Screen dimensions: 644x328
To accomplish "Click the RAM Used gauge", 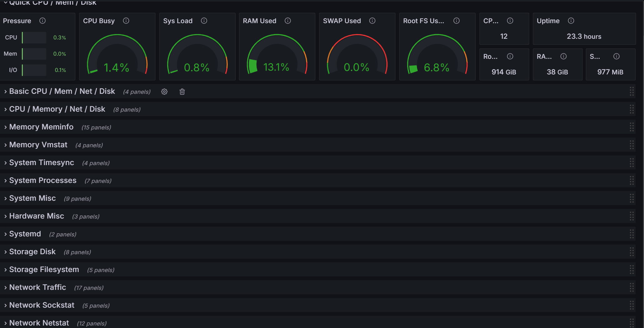I will (x=277, y=55).
